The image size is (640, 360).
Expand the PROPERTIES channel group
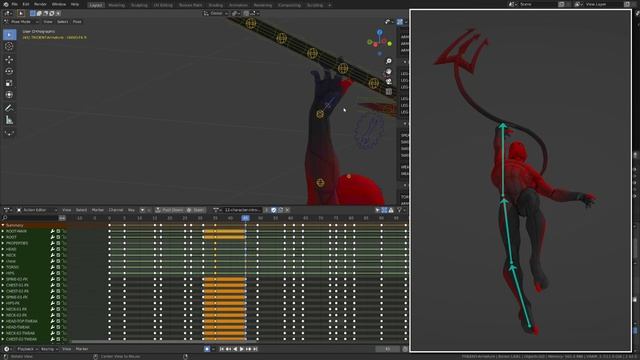3,243
